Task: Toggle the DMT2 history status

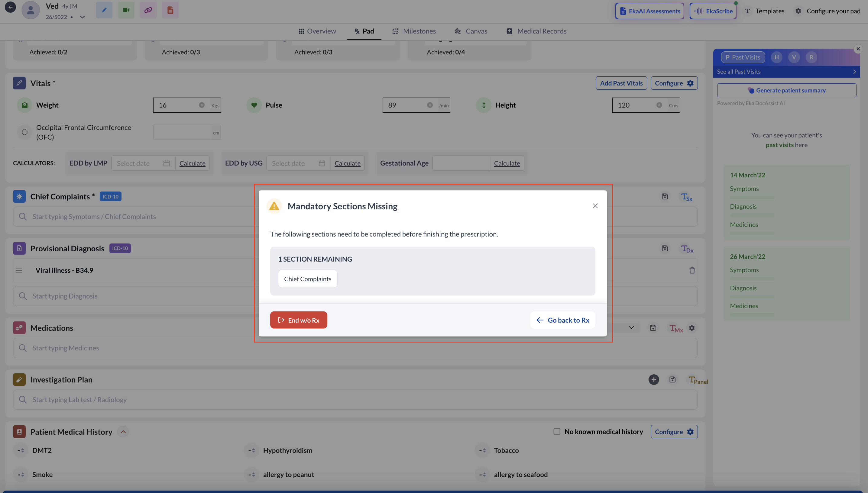Action: [21, 450]
